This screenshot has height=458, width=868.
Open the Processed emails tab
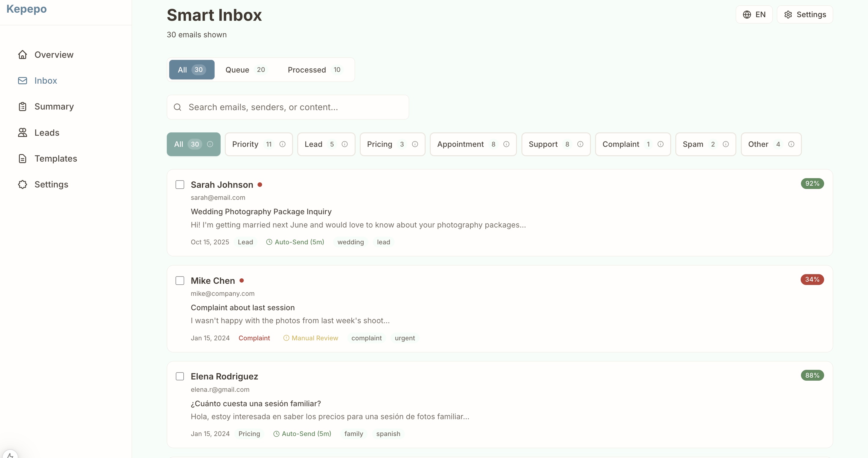click(313, 70)
